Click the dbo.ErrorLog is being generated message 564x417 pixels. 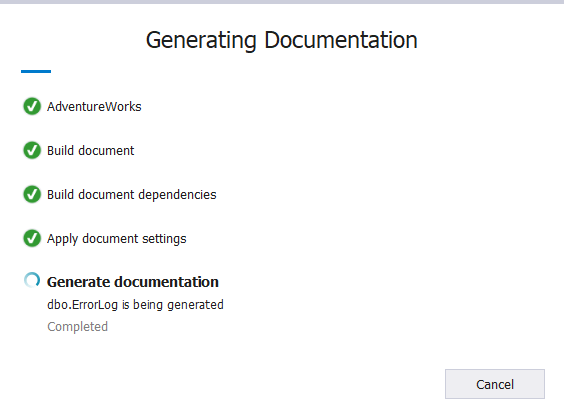click(135, 305)
